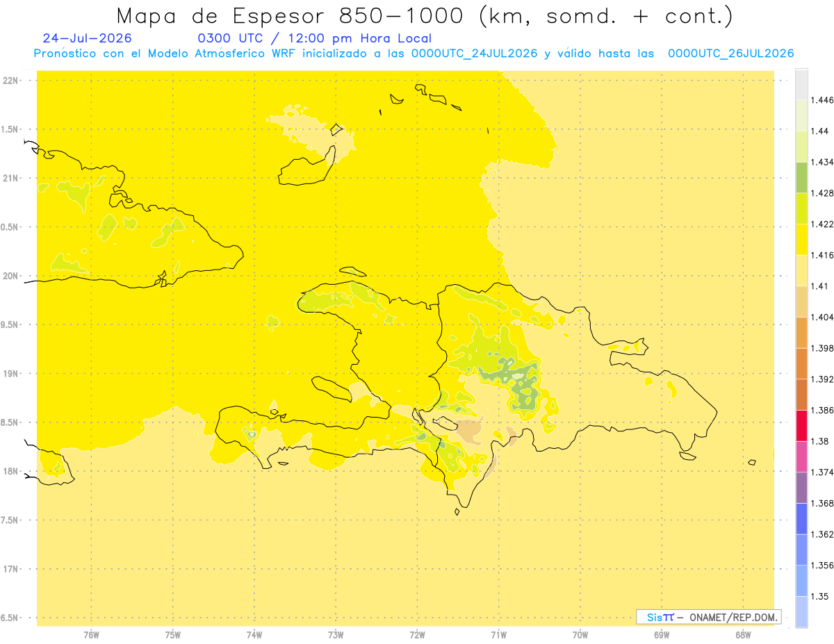Click the legend value '1.356'
The image size is (834, 644).
824,565
